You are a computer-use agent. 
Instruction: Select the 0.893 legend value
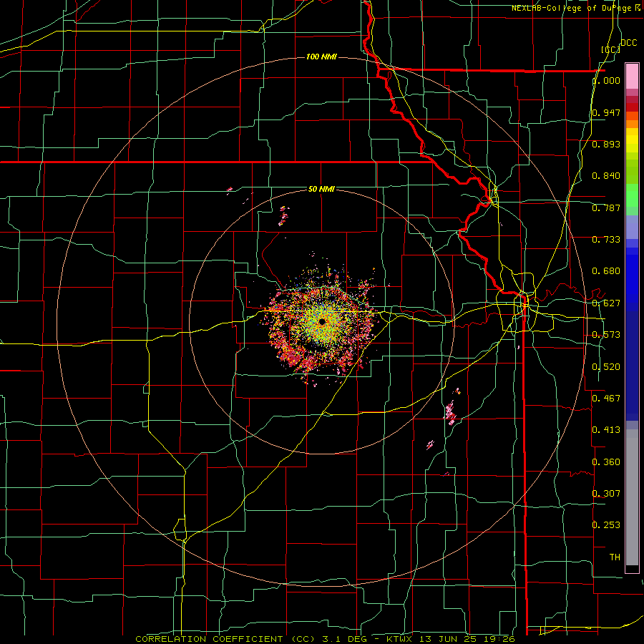click(x=606, y=144)
